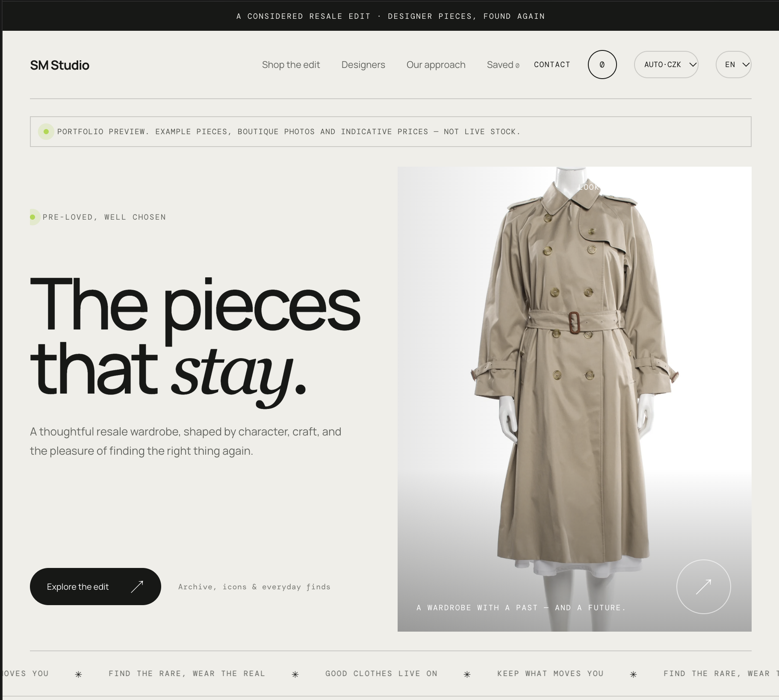Open the AUTO·CZK currency dropdown
Viewport: 779px width, 700px height.
click(666, 65)
